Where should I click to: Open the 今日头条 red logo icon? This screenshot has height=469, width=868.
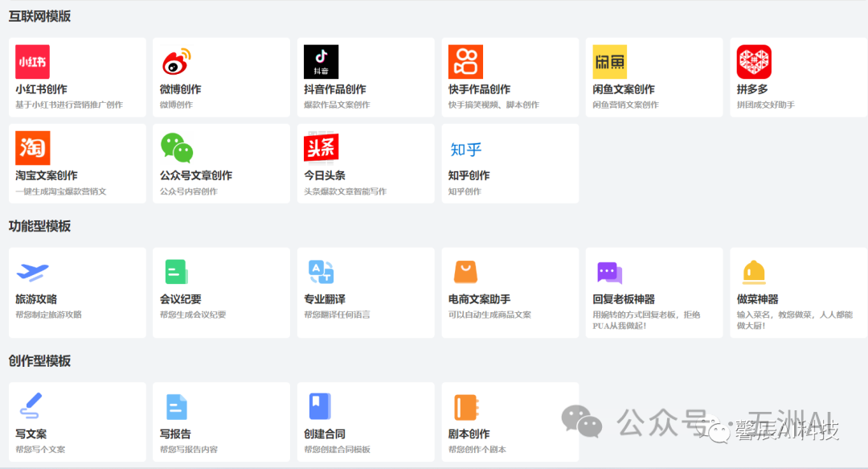(321, 148)
